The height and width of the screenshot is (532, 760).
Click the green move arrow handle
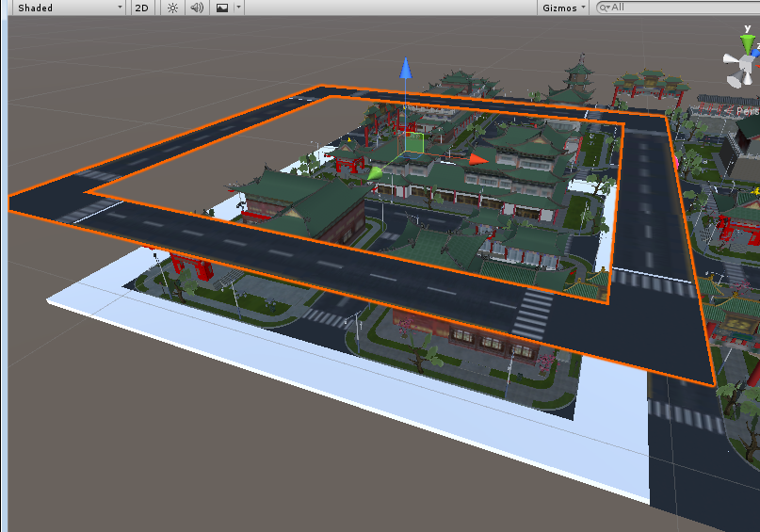374,172
